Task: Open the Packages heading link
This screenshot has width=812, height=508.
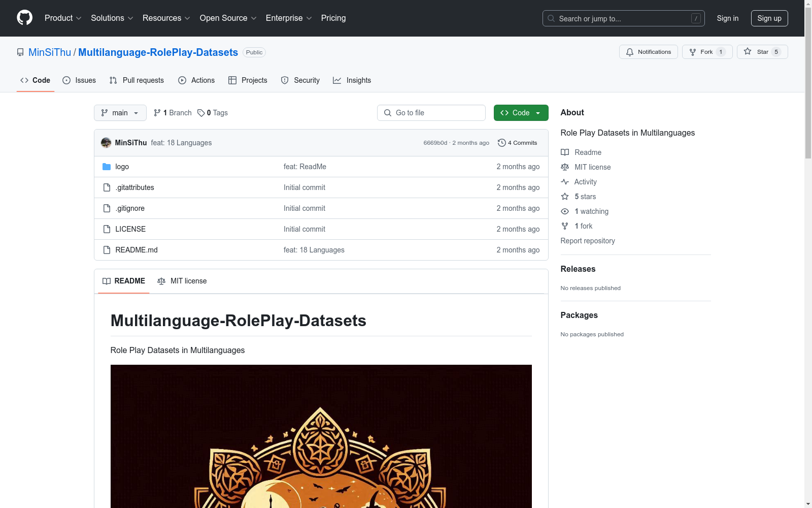Action: (x=579, y=315)
